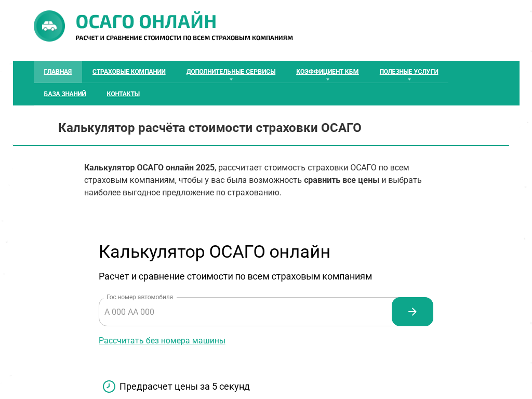
Task: Click the clock icon beside Предрасчет цены
Action: point(109,387)
